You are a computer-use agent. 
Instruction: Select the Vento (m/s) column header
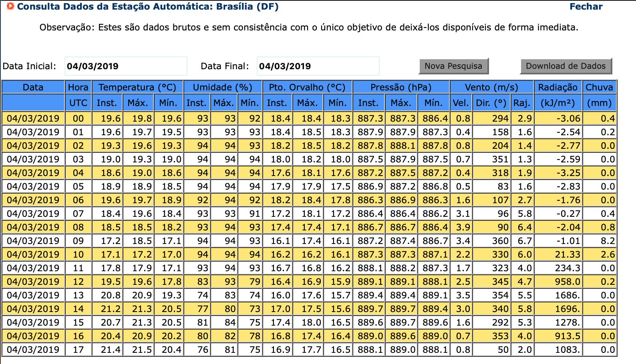491,87
